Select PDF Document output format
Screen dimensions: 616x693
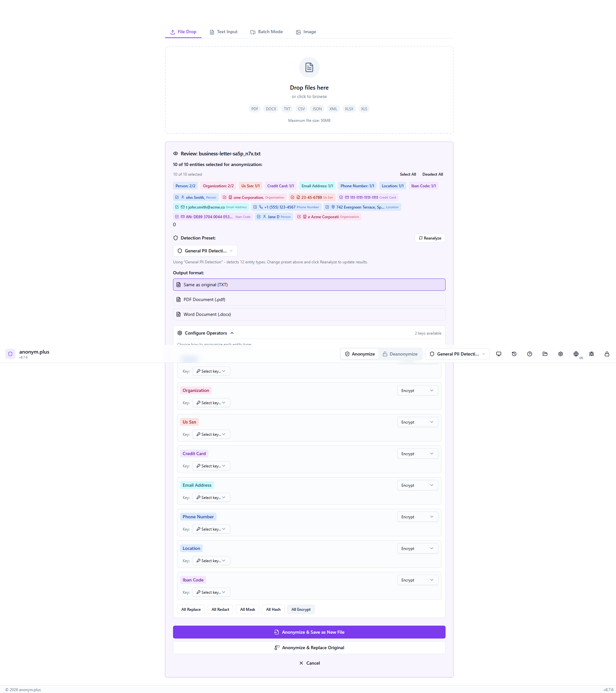(x=309, y=299)
